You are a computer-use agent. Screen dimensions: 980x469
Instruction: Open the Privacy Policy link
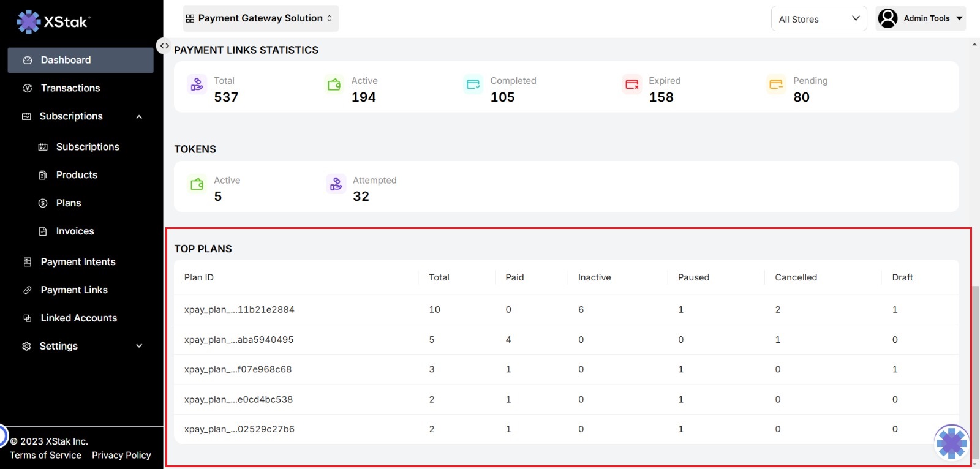coord(121,456)
